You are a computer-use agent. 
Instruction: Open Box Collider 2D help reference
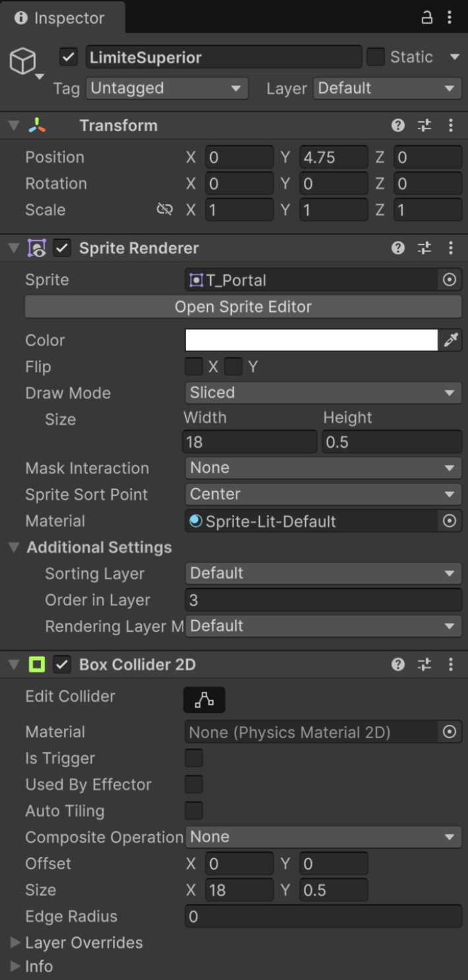(x=398, y=665)
